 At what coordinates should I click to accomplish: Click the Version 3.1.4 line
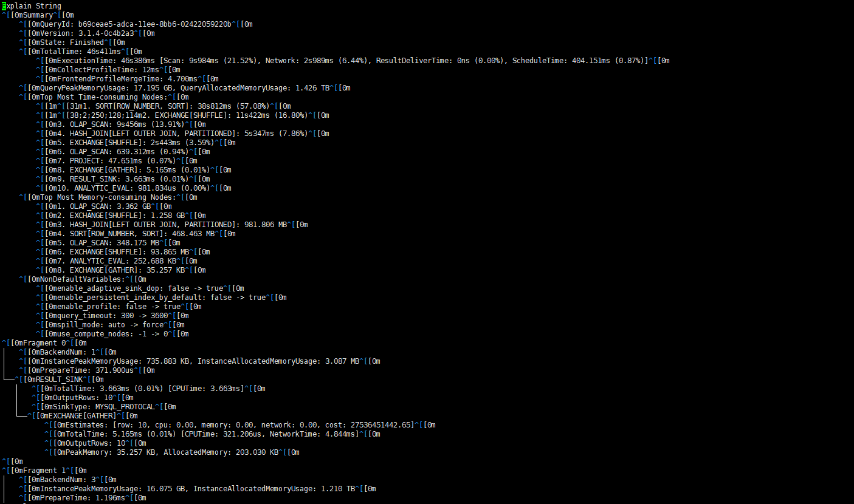[x=86, y=33]
